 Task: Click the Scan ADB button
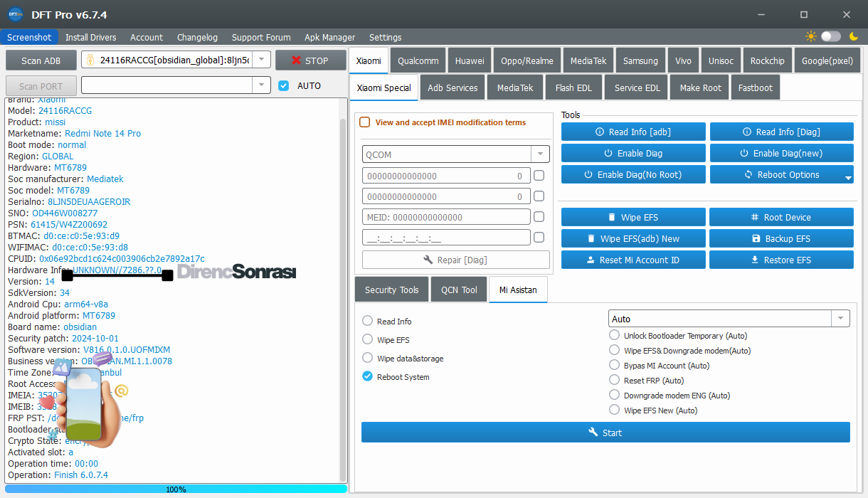41,60
